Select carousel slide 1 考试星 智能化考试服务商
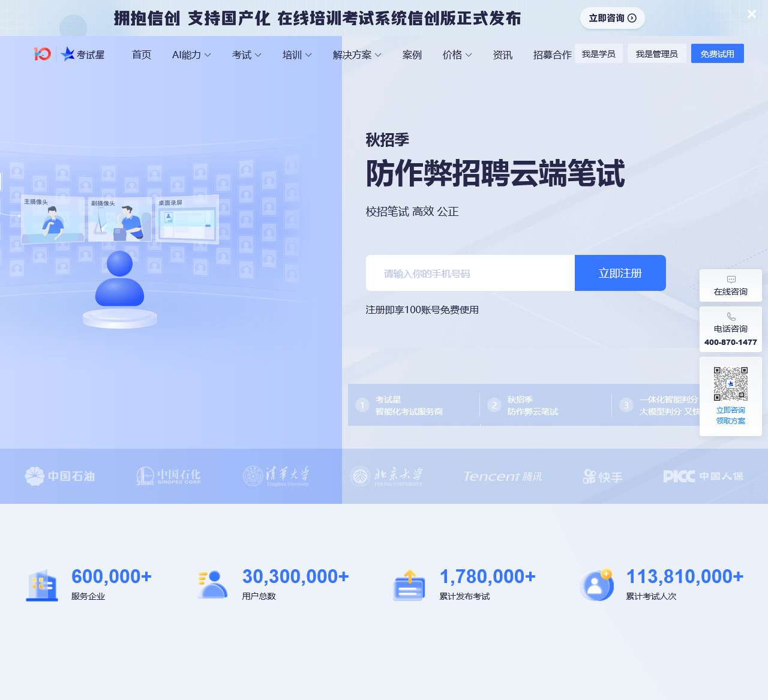This screenshot has width=768, height=700. pos(409,405)
